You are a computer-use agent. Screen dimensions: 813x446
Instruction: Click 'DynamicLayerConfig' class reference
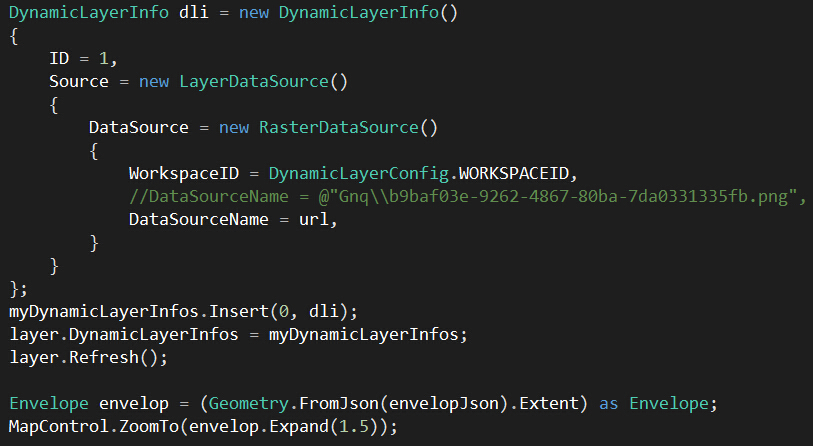click(x=359, y=173)
